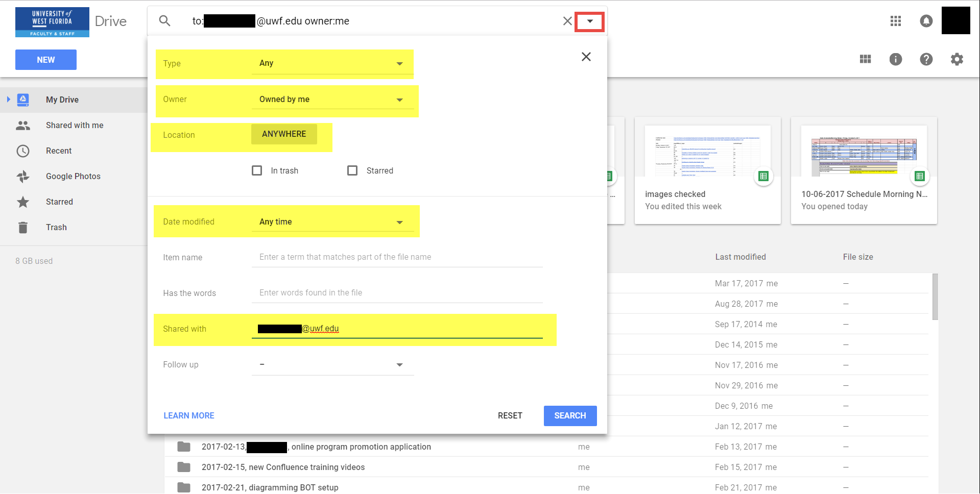Click the Shared with me people icon
Screen dimensions: 980x494
(x=23, y=125)
